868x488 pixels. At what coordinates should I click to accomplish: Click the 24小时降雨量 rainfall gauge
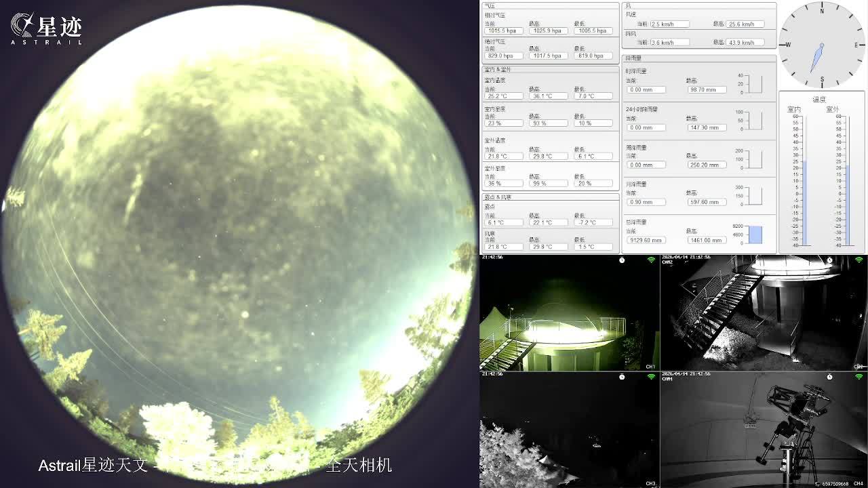click(755, 121)
